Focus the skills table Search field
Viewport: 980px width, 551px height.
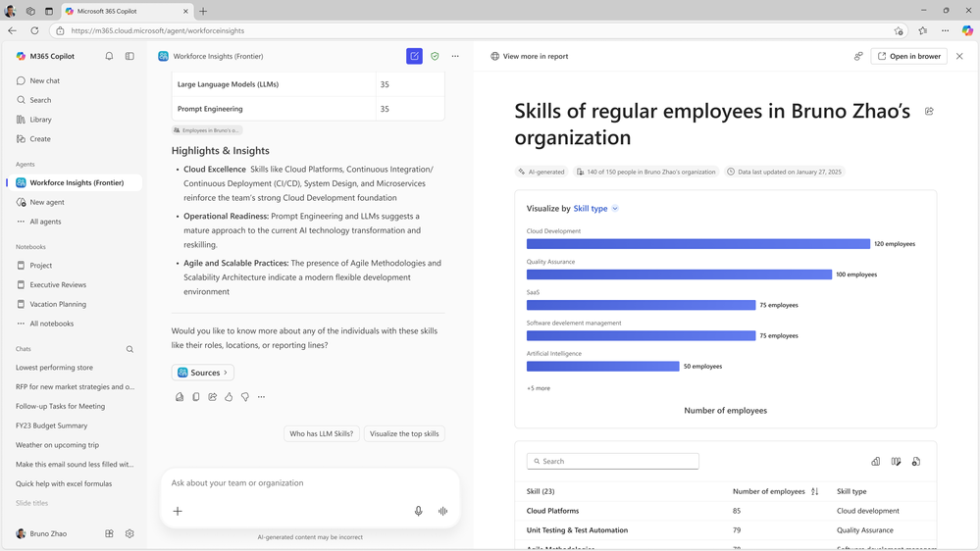pyautogui.click(x=612, y=461)
